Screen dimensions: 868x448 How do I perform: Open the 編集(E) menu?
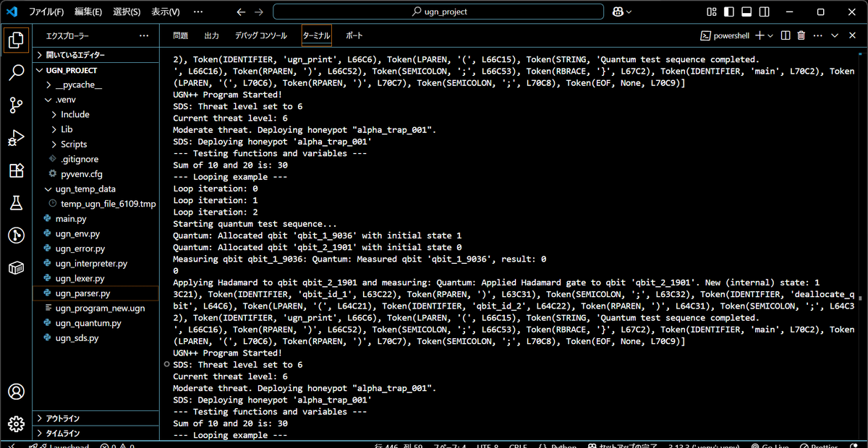tap(88, 12)
